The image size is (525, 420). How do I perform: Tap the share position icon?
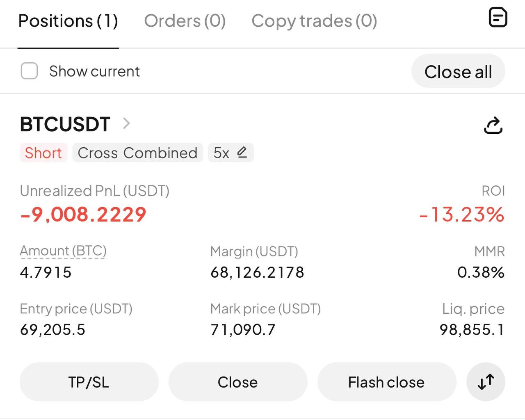493,125
